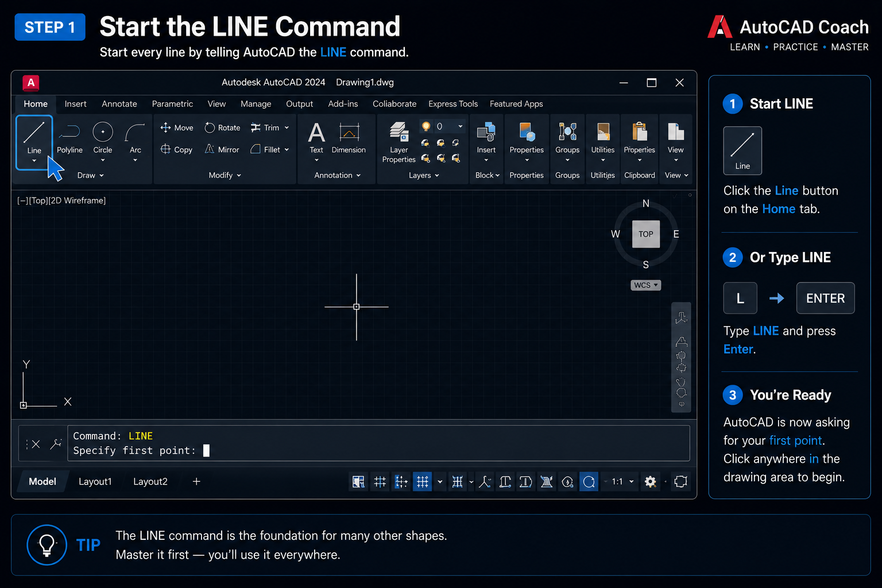Open Layer Properties manager

[399, 142]
